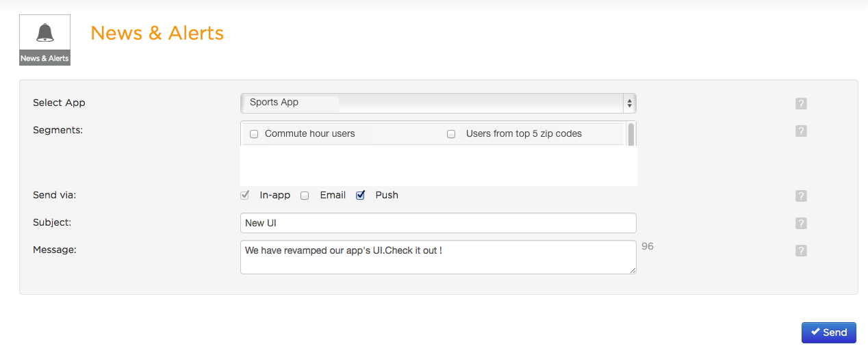Viewport: 868px width, 357px height.
Task: Click the Select App dropdown arrows
Action: (629, 103)
